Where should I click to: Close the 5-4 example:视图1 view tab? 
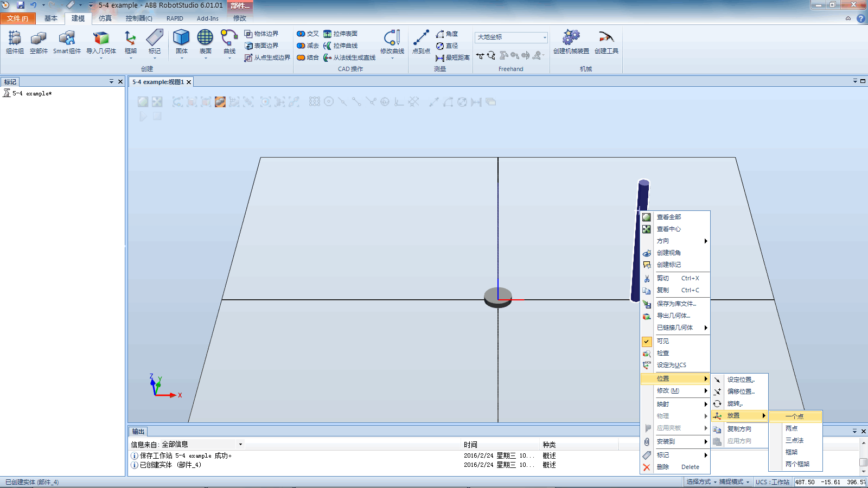coord(189,82)
